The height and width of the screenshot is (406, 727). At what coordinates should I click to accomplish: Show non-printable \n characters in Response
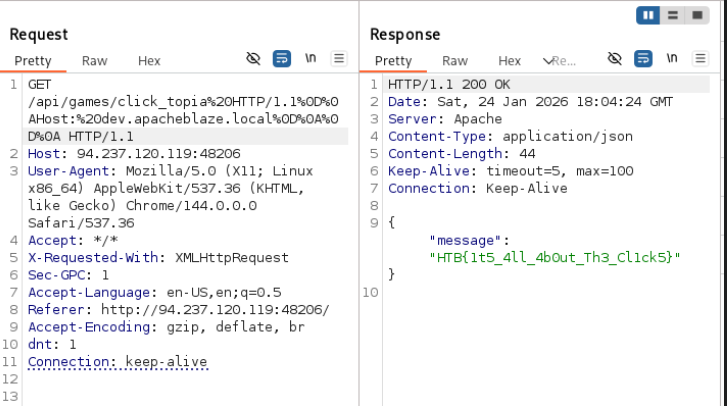pyautogui.click(x=672, y=60)
